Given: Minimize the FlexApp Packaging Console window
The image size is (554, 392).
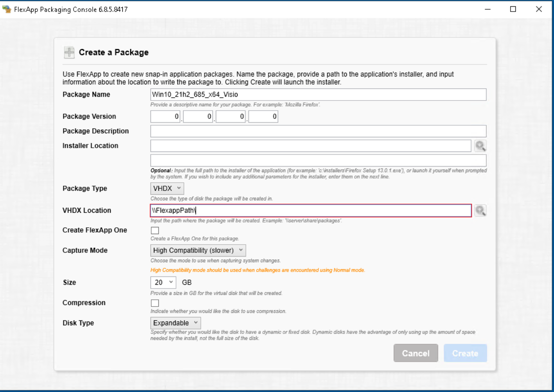Looking at the screenshot, I should pos(488,9).
